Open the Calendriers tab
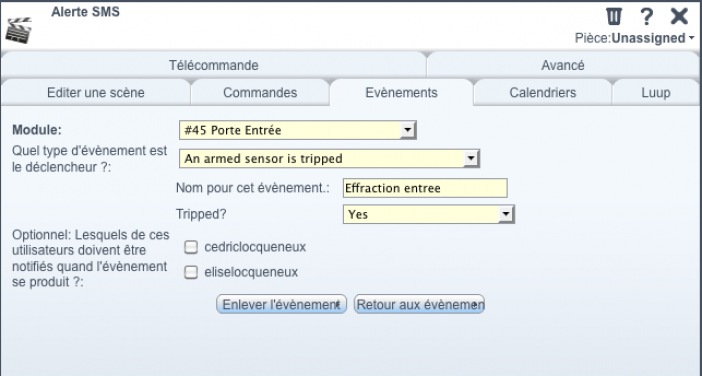Image resolution: width=702 pixels, height=376 pixels. click(543, 93)
